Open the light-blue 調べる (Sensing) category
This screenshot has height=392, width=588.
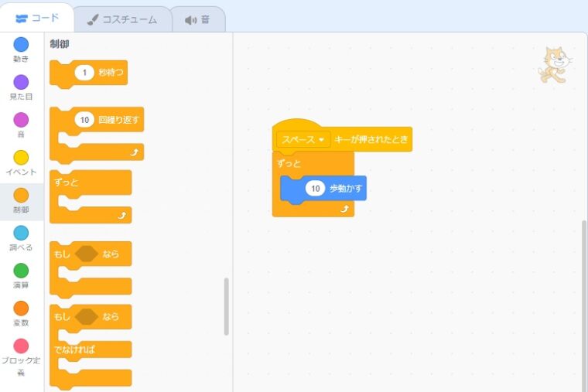[x=22, y=233]
